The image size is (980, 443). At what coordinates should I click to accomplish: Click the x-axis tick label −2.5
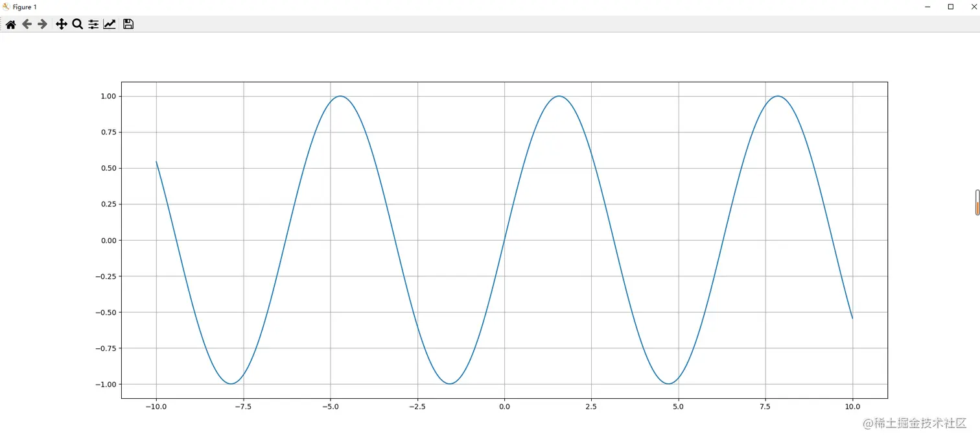tap(417, 407)
